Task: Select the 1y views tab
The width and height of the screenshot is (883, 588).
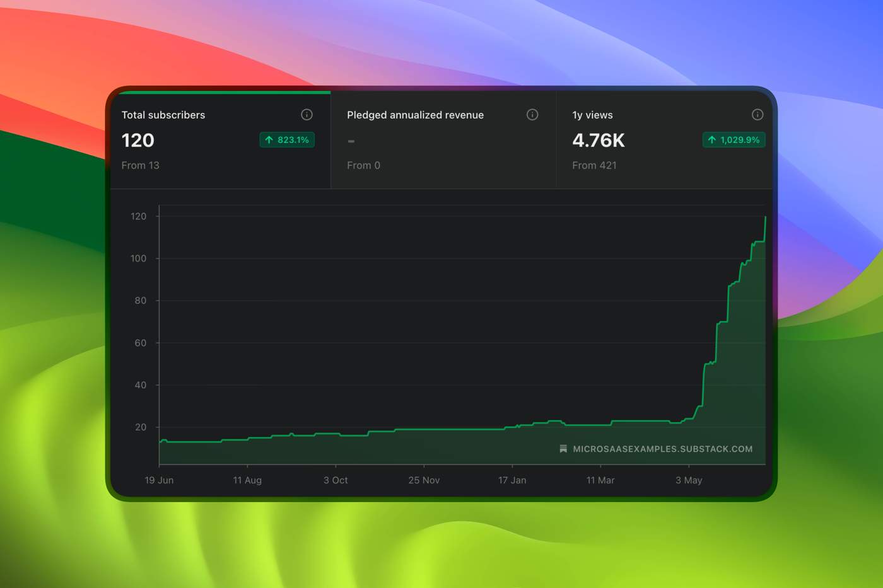Action: click(664, 140)
